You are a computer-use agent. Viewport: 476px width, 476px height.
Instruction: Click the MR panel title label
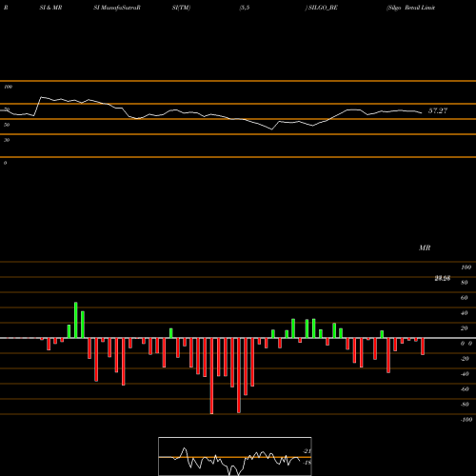(x=425, y=248)
